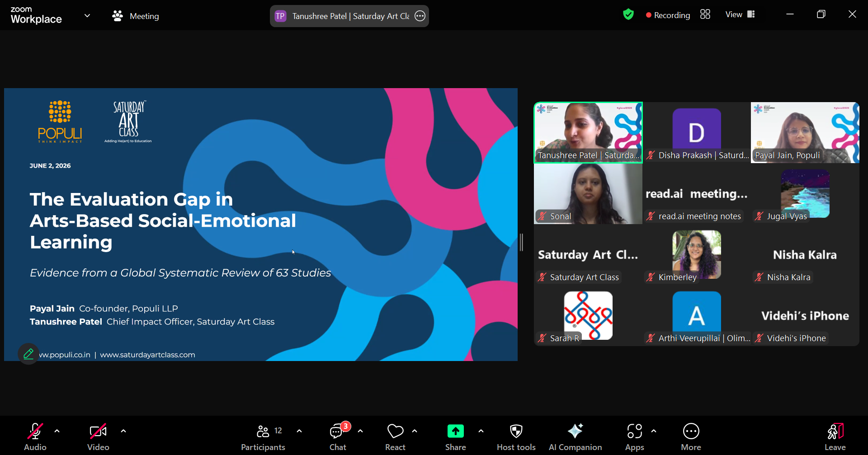Open Host tools shield menu

[x=516, y=437]
